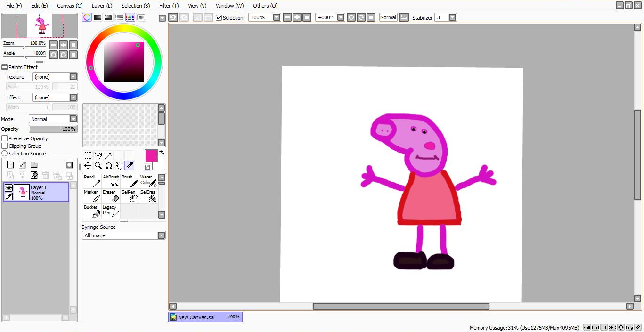Open the File menu
644x332 pixels.
point(14,6)
